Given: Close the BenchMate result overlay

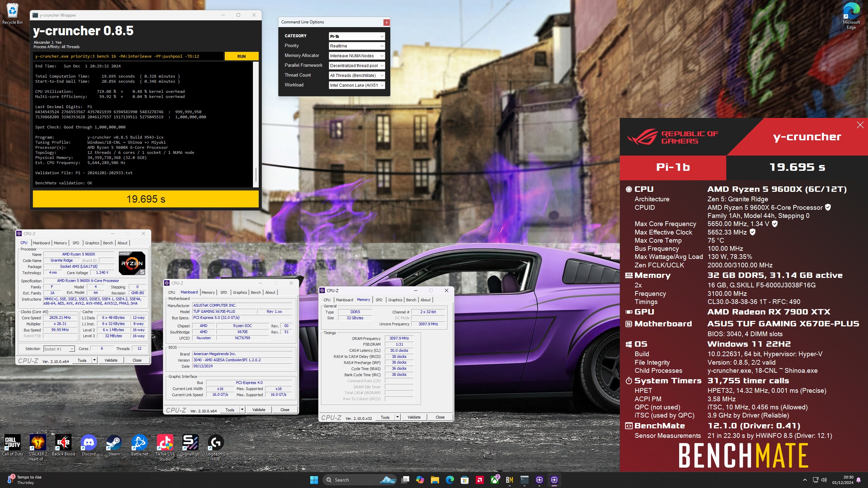Looking at the screenshot, I should pyautogui.click(x=860, y=125).
